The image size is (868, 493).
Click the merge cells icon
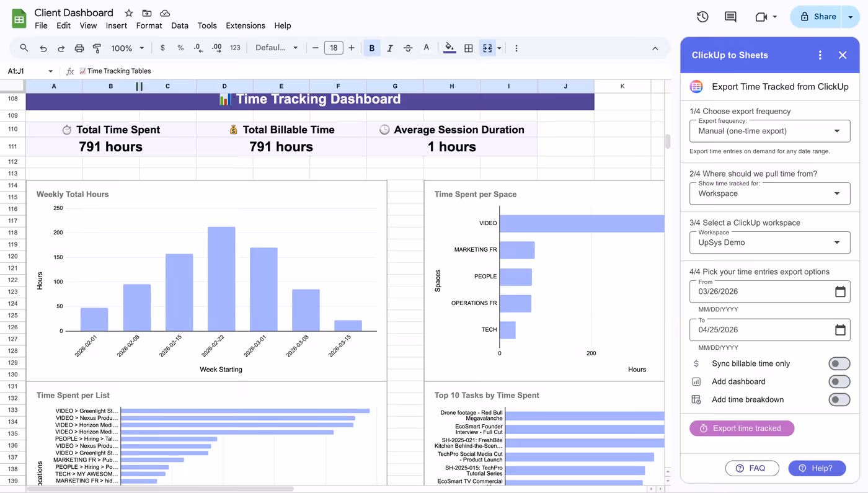click(487, 48)
